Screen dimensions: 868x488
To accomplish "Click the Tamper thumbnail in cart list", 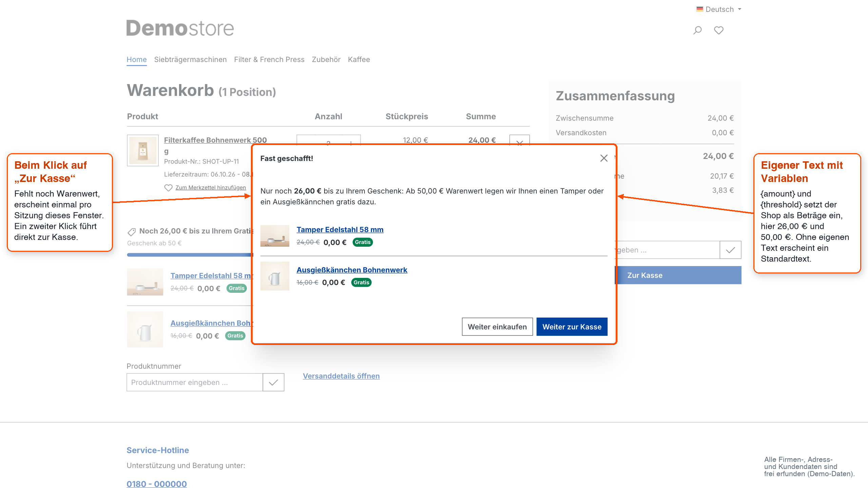I will coord(145,282).
